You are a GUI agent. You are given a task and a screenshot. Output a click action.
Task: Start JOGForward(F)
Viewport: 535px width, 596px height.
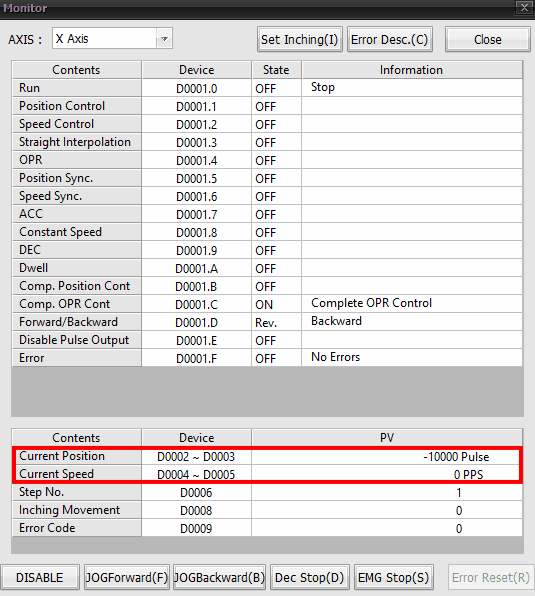(127, 577)
